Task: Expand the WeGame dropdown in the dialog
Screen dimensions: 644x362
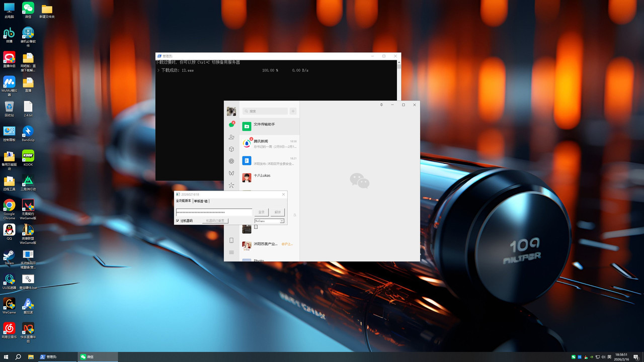Action: point(282,221)
